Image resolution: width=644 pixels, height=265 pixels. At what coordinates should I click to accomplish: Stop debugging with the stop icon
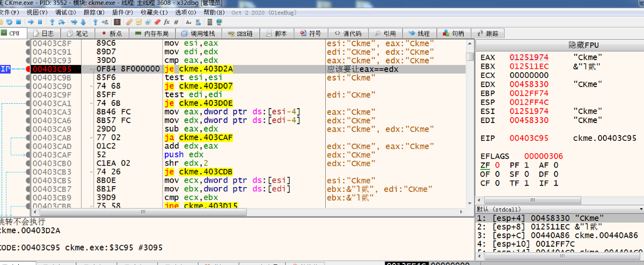click(x=18, y=22)
